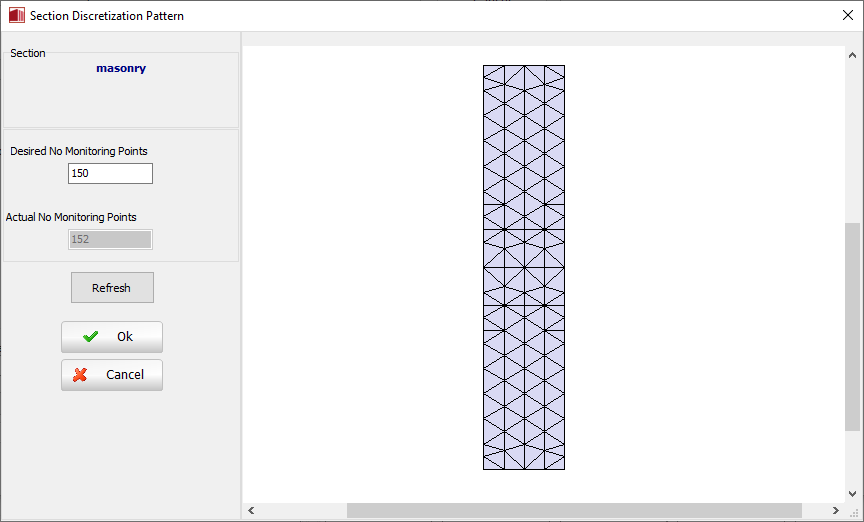
Task: Click the horizontal scrollbar right arrow
Action: (x=836, y=510)
